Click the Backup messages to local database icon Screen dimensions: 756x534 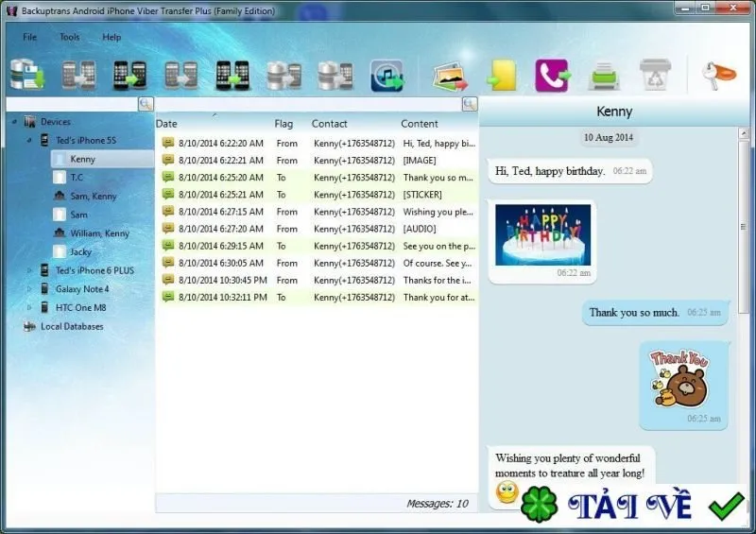pyautogui.click(x=27, y=75)
